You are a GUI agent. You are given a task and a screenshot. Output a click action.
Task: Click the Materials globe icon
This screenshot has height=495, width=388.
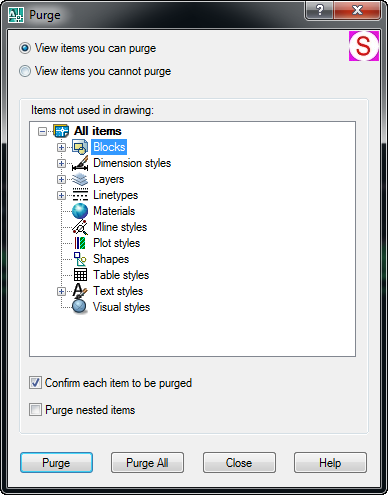[80, 211]
